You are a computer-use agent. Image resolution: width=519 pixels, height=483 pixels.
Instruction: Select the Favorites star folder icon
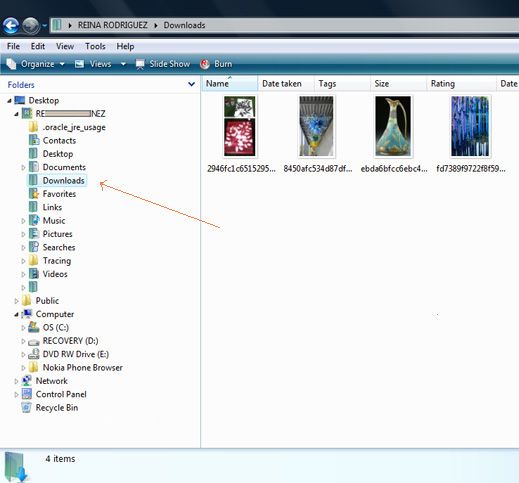click(34, 194)
